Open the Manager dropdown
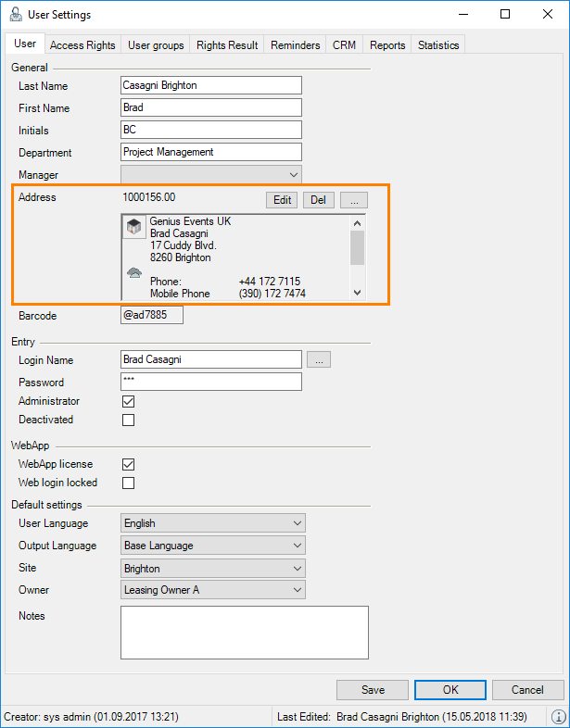 211,174
